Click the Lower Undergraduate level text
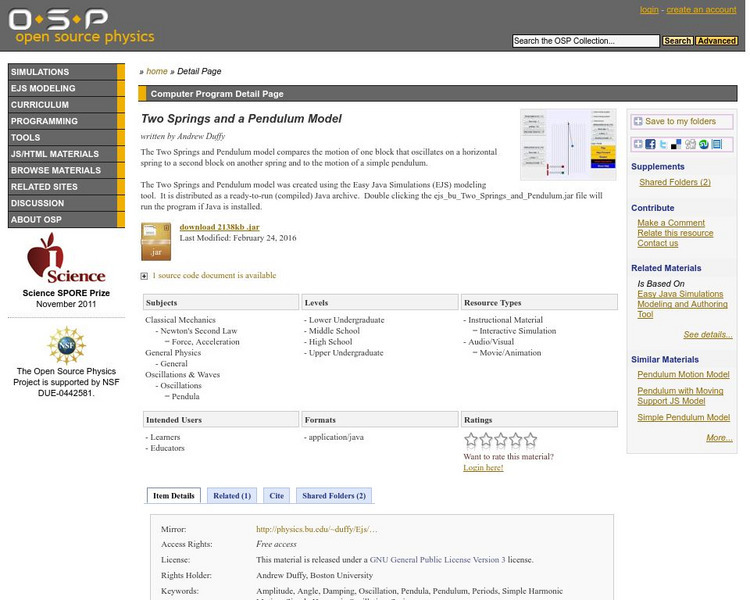750x600 pixels. (346, 320)
